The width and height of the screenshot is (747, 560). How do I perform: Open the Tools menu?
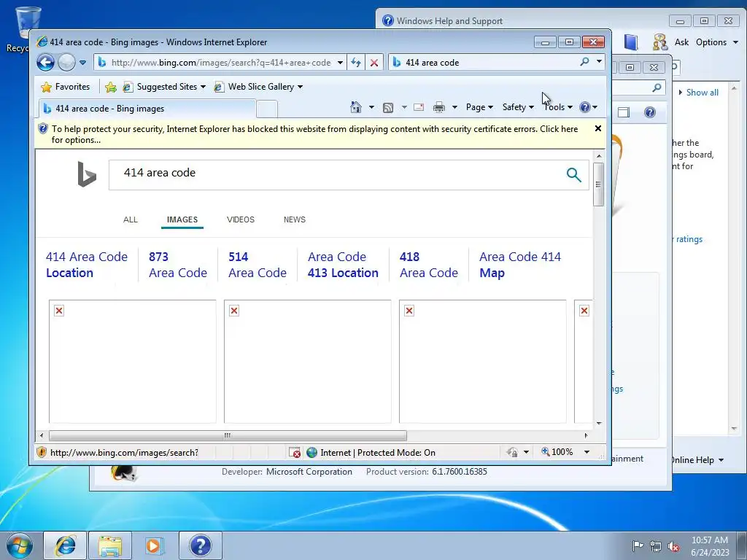tap(558, 107)
